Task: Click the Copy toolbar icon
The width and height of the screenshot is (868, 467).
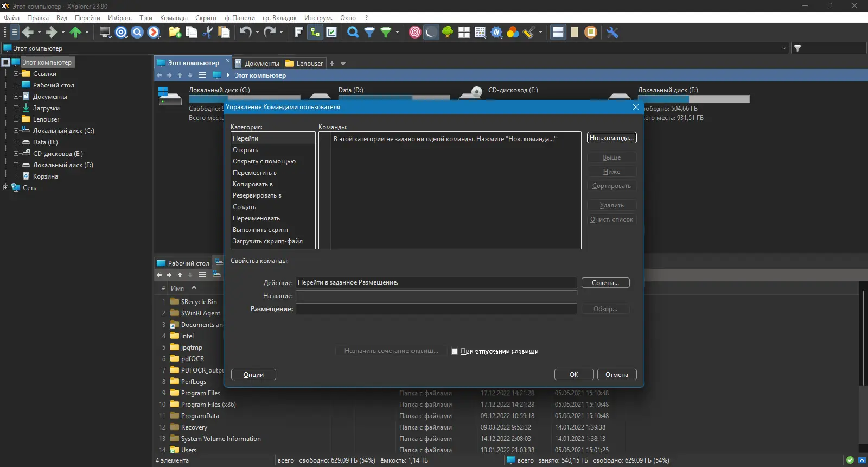Action: pos(191,33)
